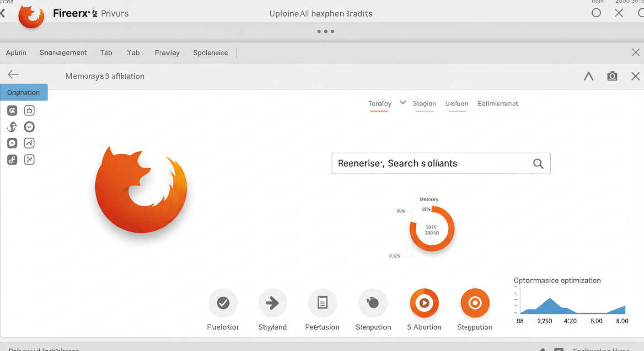Click the filled loop-letter sidebar icon
644x351 pixels.
[12, 160]
